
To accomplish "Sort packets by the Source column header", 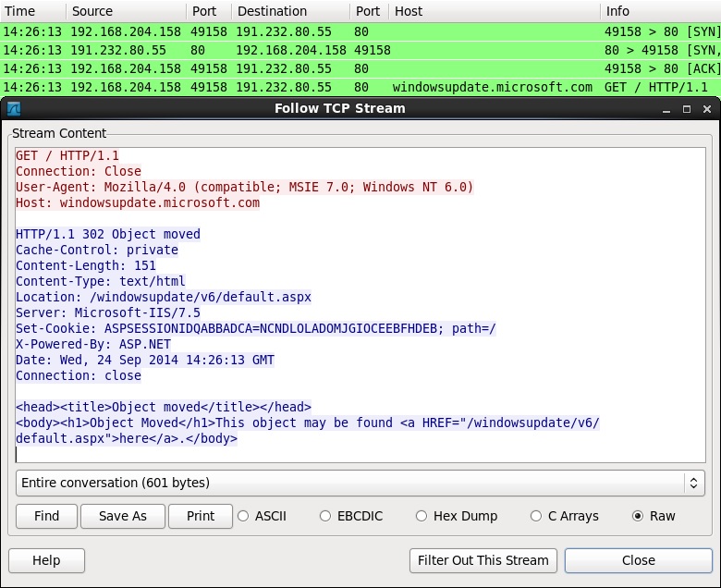I will (x=126, y=11).
